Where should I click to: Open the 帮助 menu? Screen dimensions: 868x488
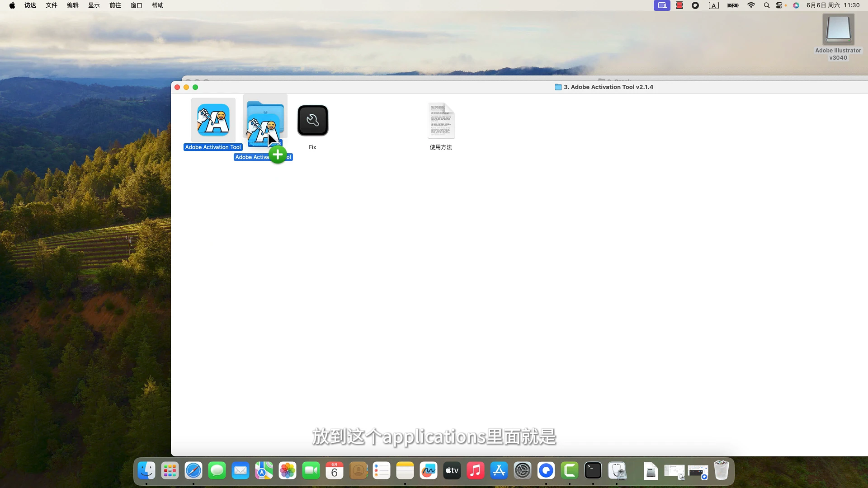[158, 5]
